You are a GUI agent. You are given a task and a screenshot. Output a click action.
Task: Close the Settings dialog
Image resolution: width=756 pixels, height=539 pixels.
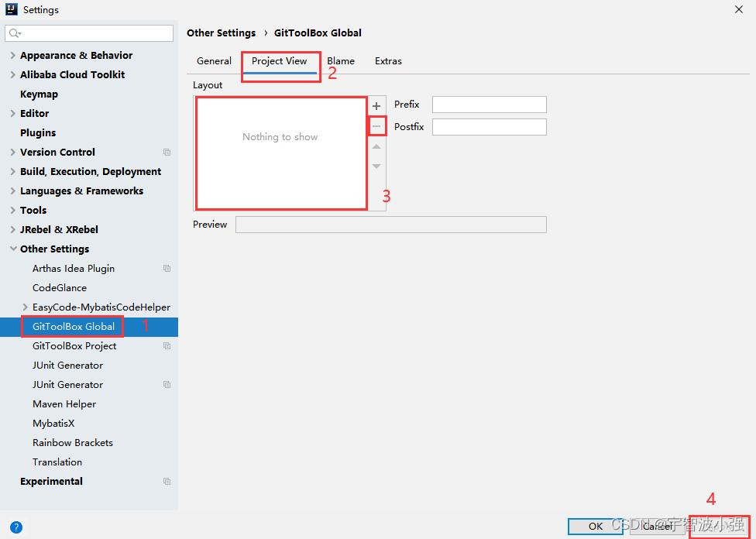[739, 9]
